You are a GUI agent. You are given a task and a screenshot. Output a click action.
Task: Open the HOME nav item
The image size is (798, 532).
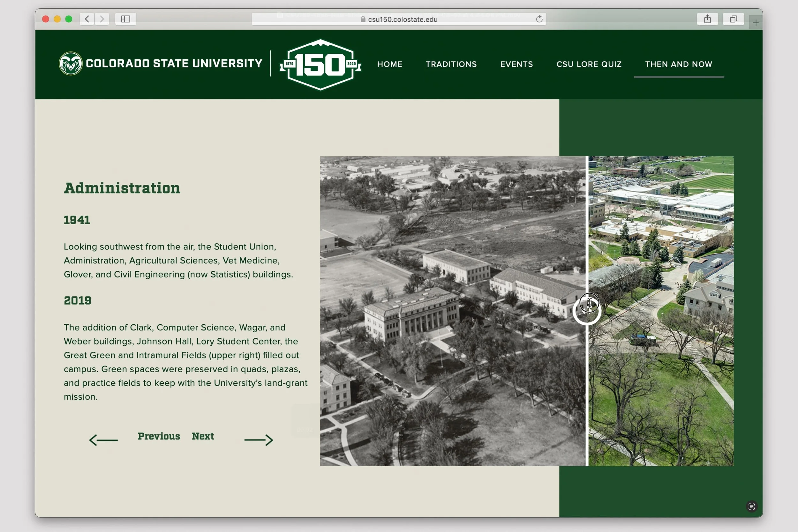point(389,64)
